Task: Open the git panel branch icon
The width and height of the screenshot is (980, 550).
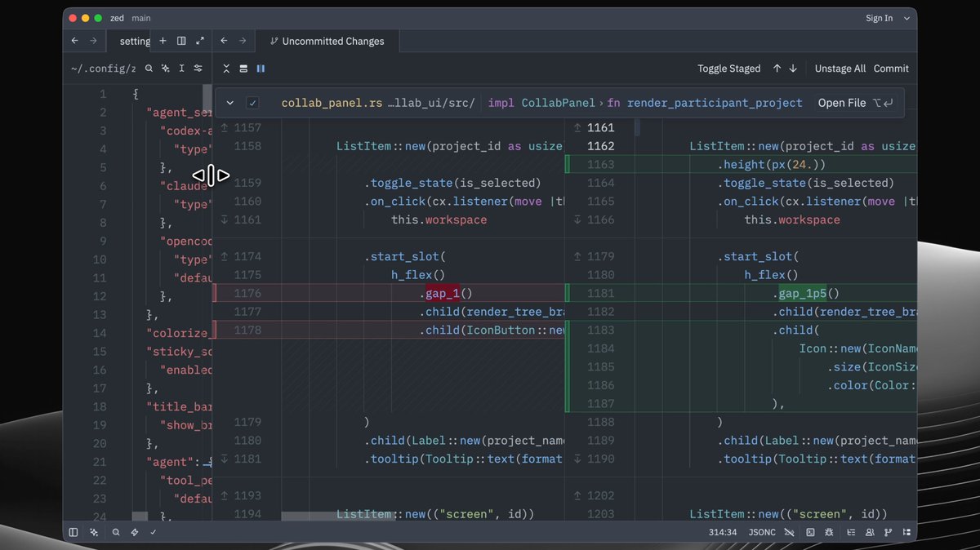Action: click(x=889, y=532)
